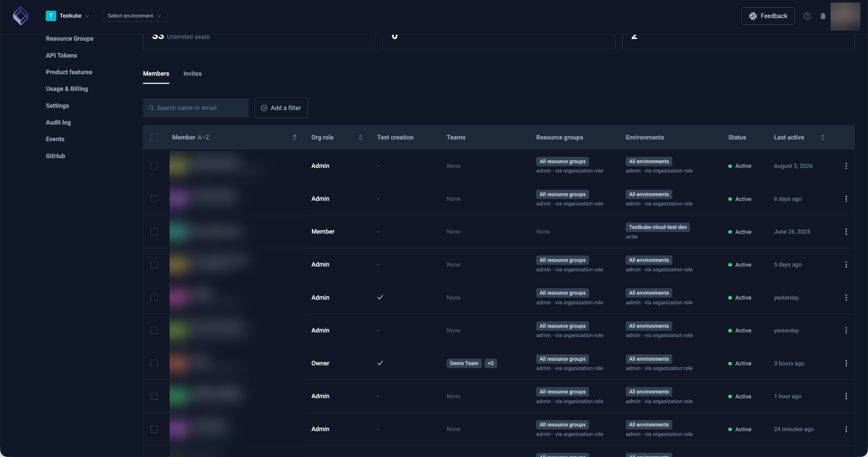This screenshot has height=457, width=868.
Task: Click the user avatar in top bar
Action: (x=845, y=16)
